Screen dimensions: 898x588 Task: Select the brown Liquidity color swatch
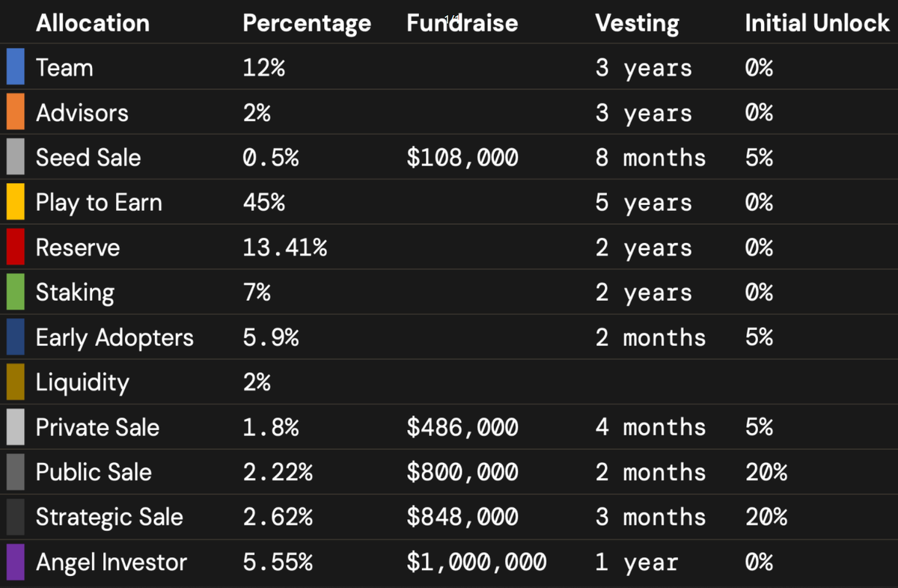(x=15, y=382)
